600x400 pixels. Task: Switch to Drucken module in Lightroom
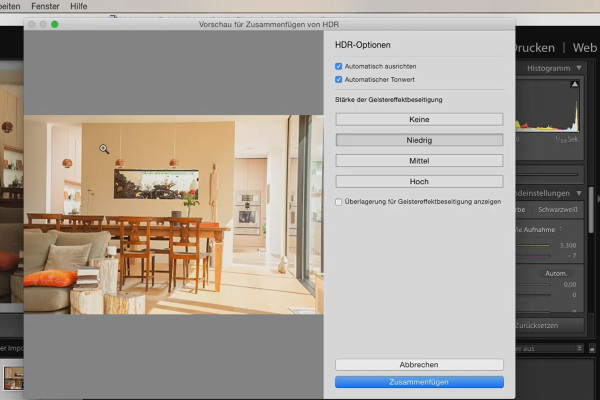tap(535, 47)
